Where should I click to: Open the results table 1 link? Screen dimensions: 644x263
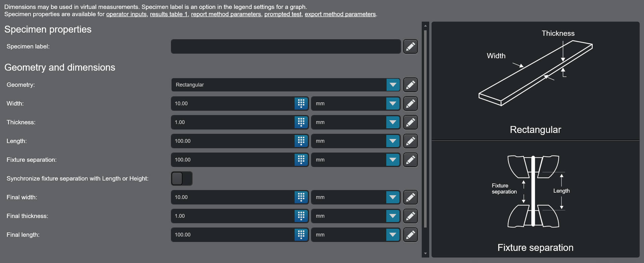(x=169, y=14)
